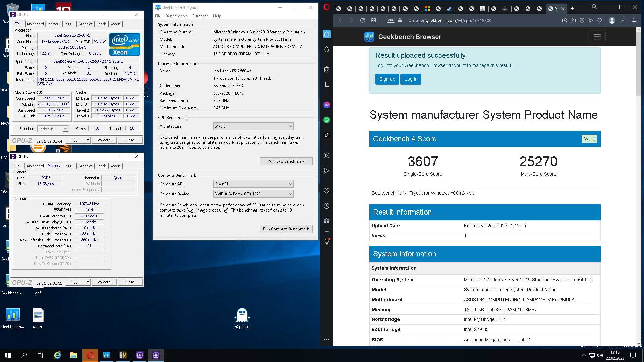Switch to the Steam tab
The image size is (644, 362).
[449, 9]
